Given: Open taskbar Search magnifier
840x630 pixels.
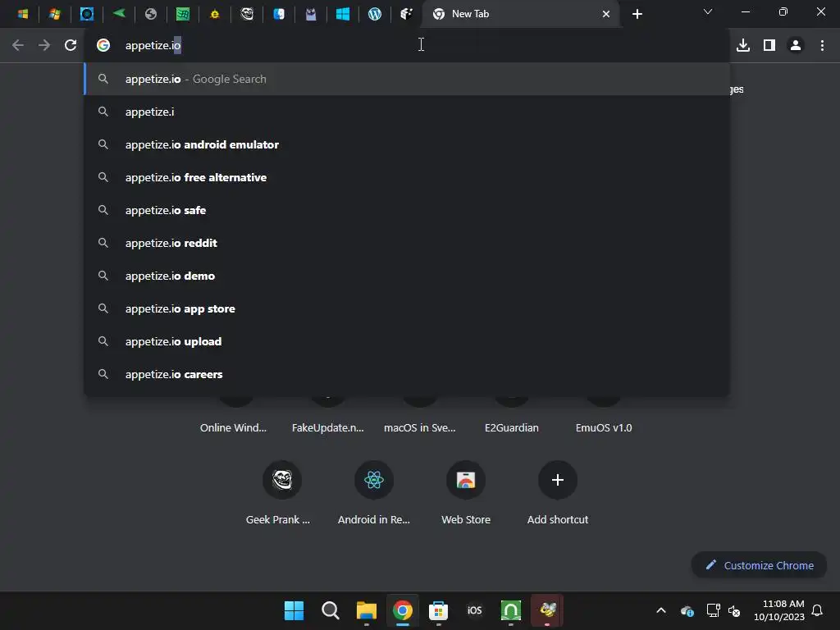Looking at the screenshot, I should [x=330, y=610].
